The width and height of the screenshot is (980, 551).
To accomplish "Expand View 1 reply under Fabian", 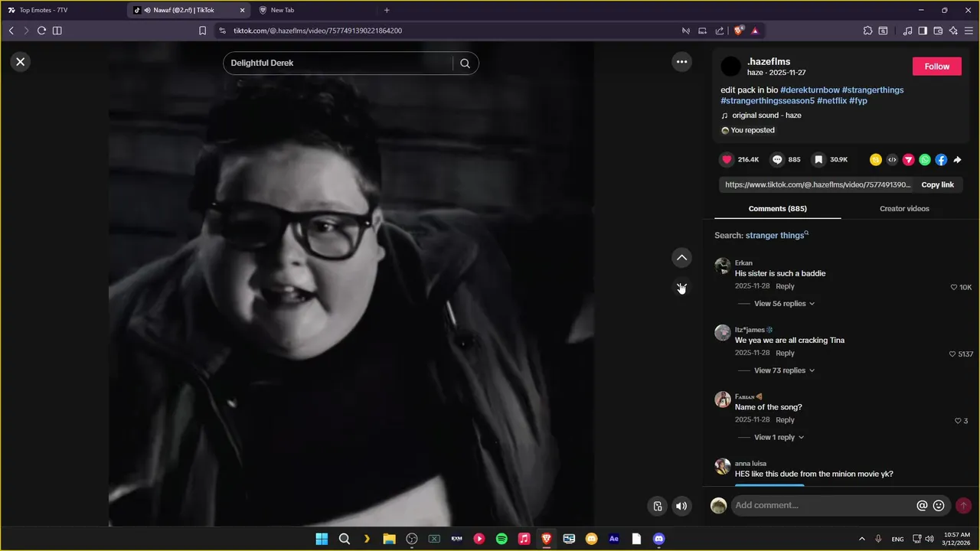I will [779, 437].
